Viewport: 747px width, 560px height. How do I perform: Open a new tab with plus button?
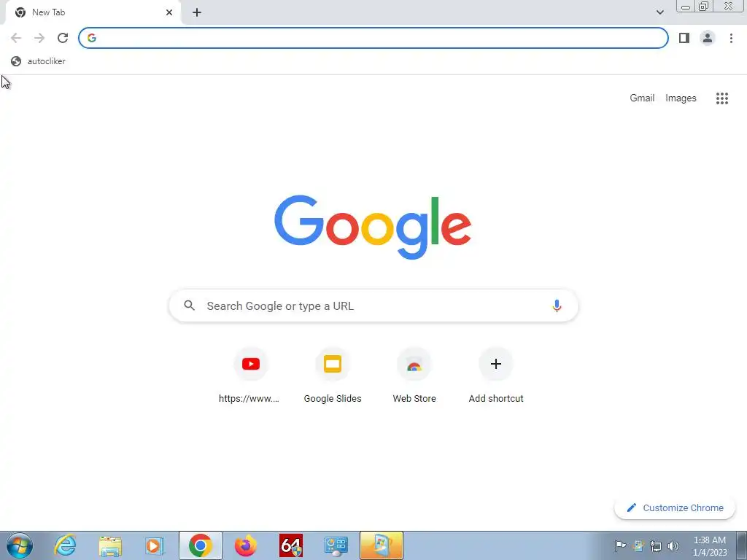(197, 12)
